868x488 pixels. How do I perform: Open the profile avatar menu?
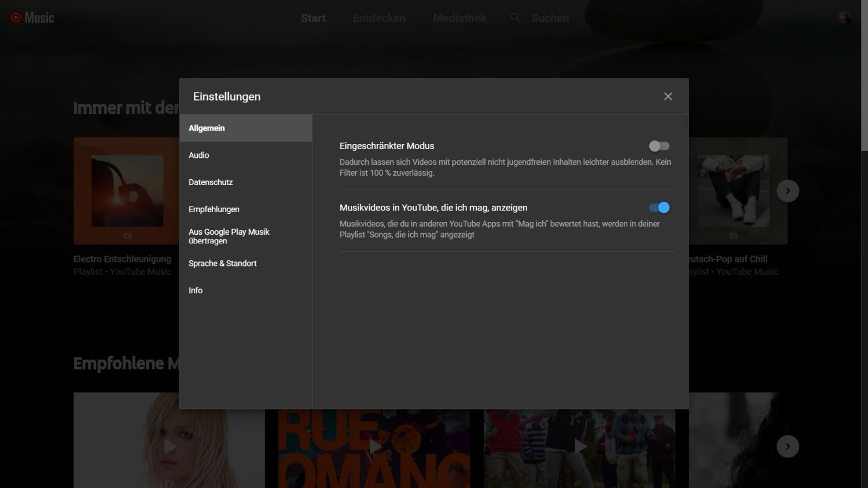(844, 18)
